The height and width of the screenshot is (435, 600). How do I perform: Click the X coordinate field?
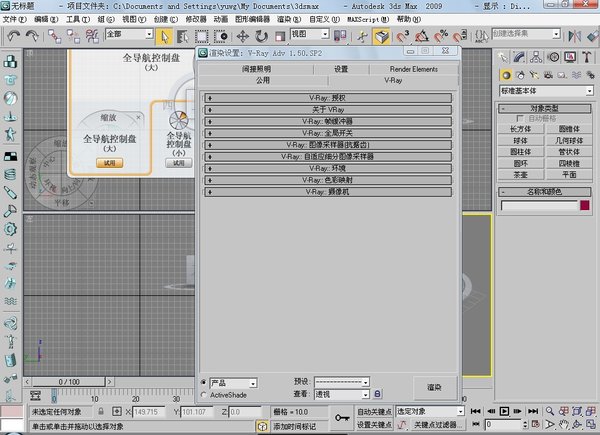point(148,412)
